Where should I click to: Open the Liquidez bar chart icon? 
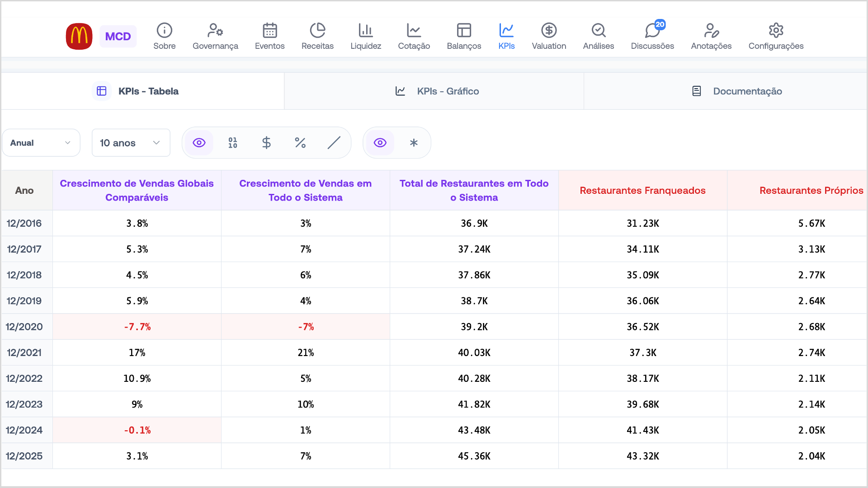click(365, 31)
